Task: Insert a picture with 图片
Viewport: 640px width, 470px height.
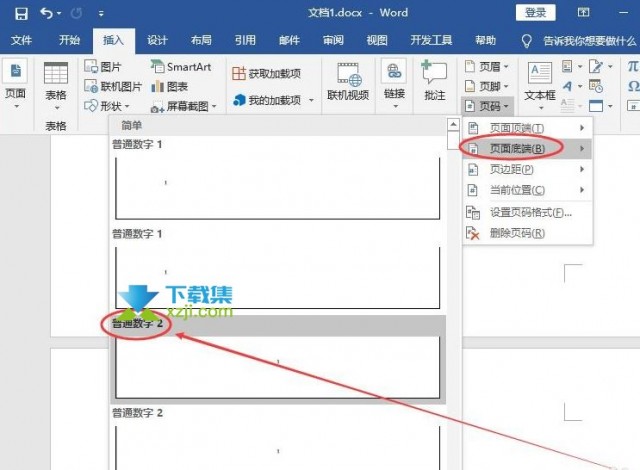Action: (x=103, y=66)
